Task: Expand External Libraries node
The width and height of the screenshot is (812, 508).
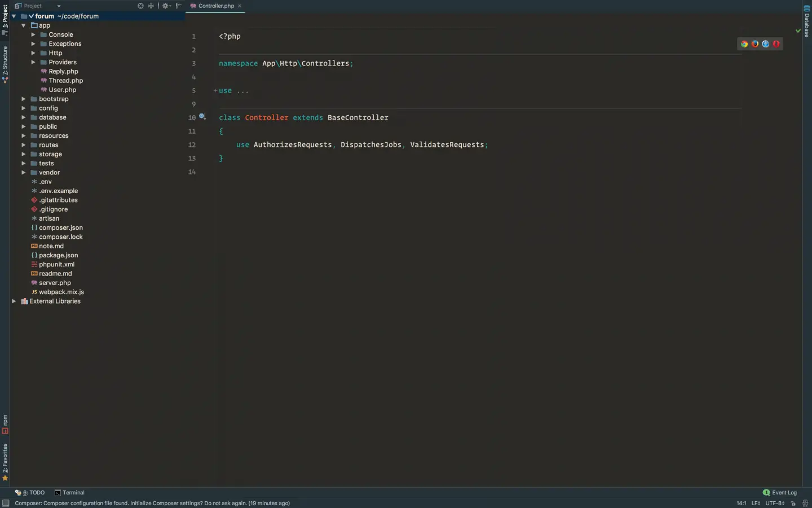Action: click(x=14, y=301)
